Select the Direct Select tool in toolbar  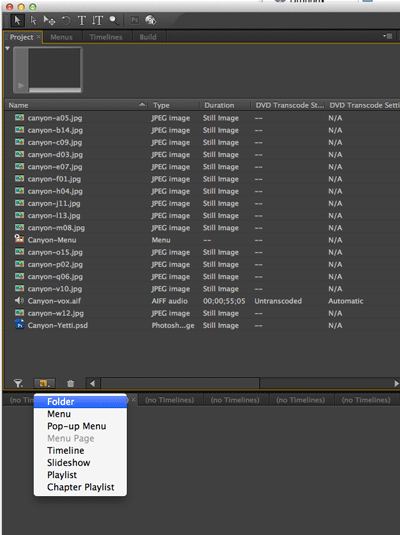(33, 20)
